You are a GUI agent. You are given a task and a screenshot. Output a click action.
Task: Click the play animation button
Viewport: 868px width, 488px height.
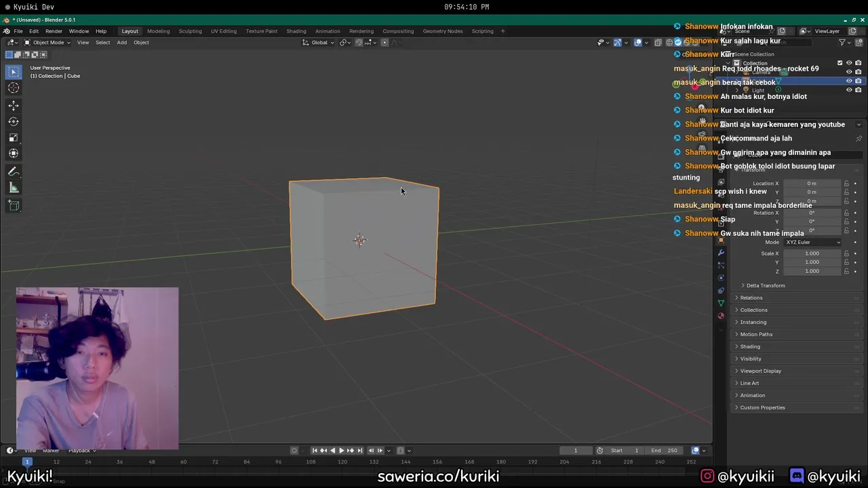pyautogui.click(x=341, y=451)
